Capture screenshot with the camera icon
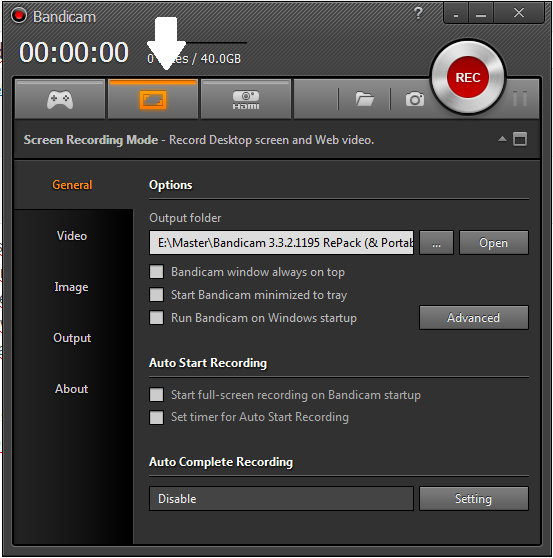The height and width of the screenshot is (558, 553). [x=415, y=99]
